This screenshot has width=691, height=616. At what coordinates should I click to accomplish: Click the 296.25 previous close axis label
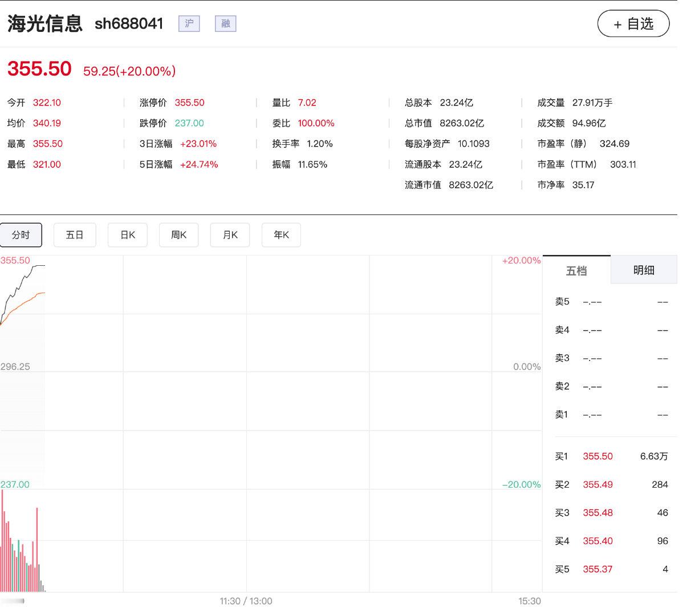coord(15,367)
